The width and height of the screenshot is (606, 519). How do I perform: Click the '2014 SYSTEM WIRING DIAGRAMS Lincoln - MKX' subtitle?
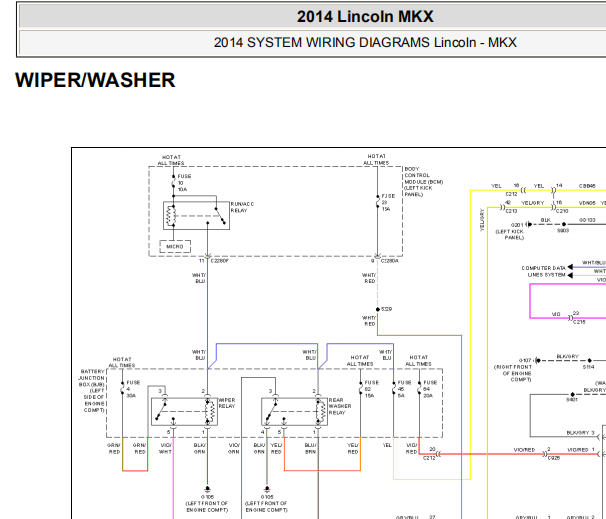pos(365,42)
